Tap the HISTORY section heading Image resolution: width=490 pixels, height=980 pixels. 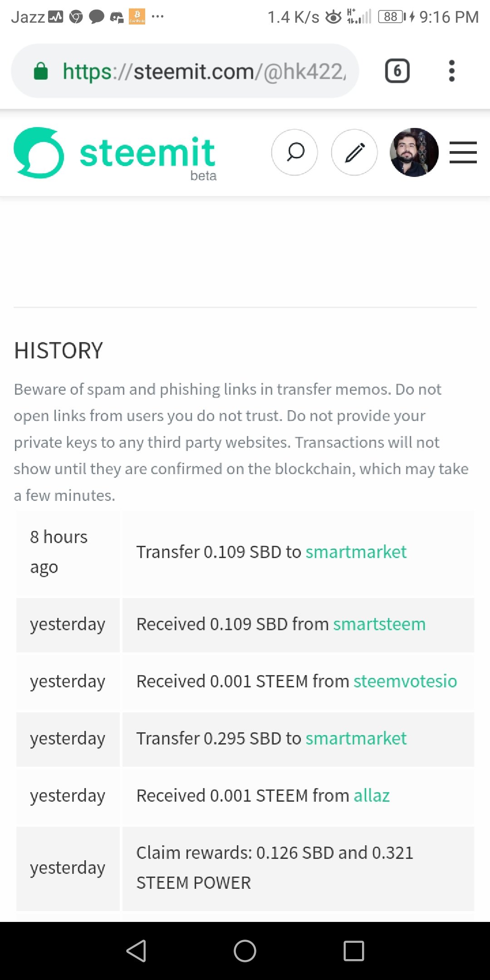pos(59,351)
